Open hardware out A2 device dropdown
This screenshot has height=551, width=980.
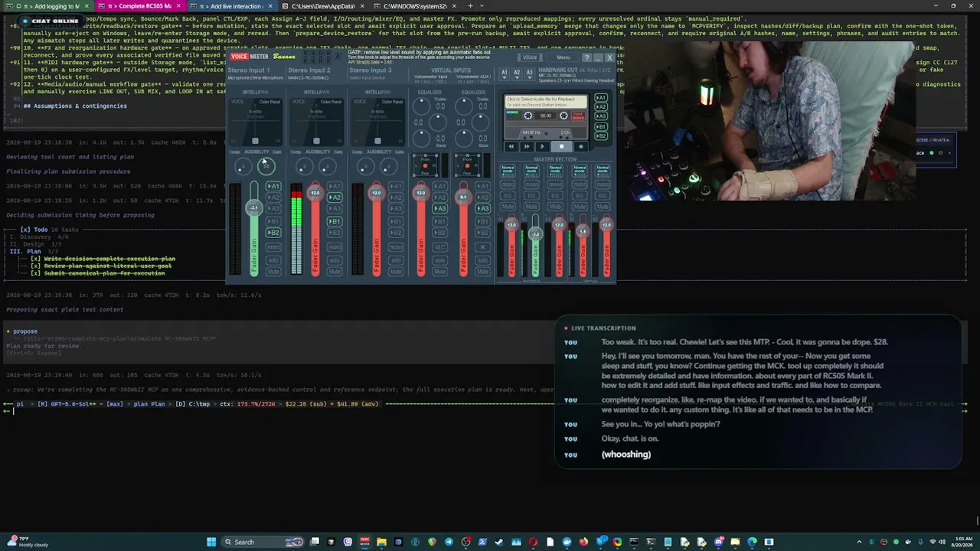[x=517, y=73]
